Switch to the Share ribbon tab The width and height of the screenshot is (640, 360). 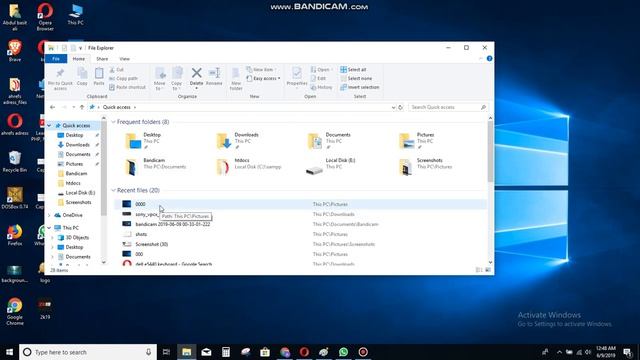pos(102,59)
